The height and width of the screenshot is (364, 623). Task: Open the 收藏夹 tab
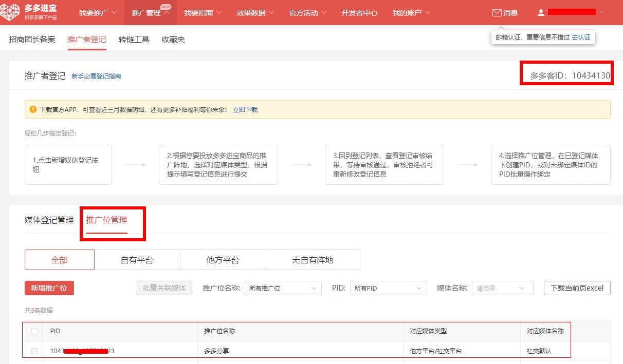(173, 39)
